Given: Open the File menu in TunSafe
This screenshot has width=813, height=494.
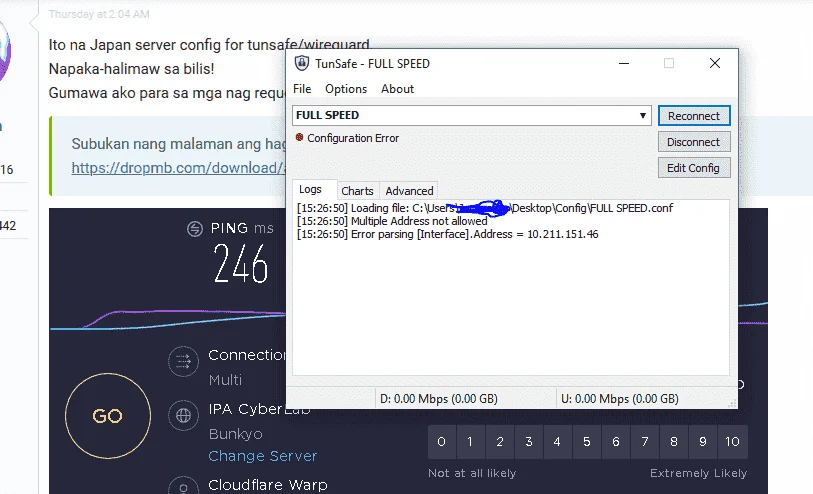Looking at the screenshot, I should pyautogui.click(x=302, y=89).
